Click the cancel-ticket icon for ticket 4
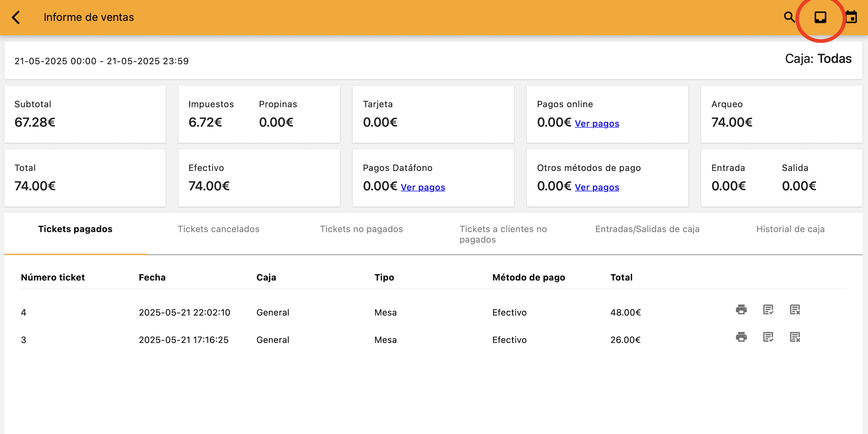 [x=795, y=310]
